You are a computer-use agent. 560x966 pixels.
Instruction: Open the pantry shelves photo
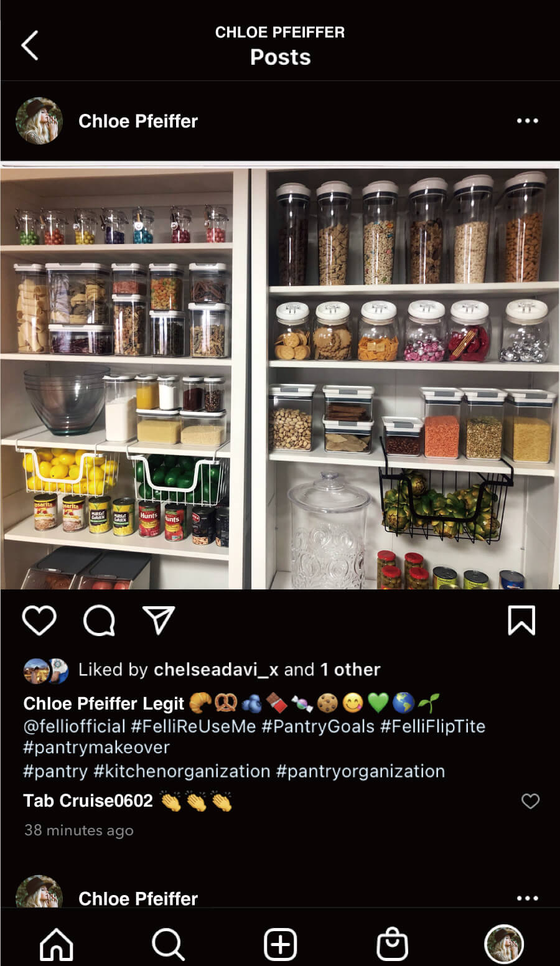tap(280, 377)
